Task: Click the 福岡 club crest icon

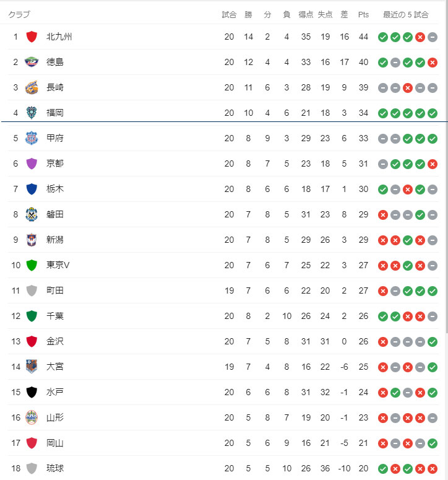Action: (x=32, y=113)
